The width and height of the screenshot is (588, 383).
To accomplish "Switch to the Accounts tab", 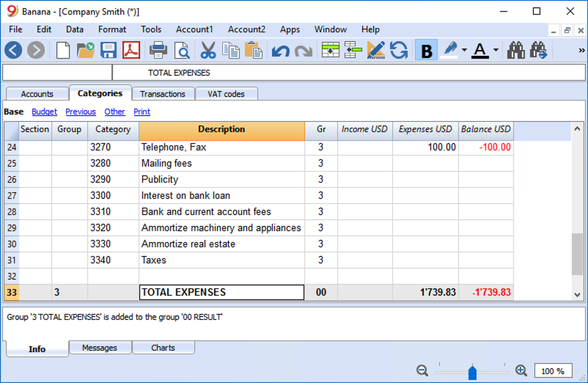I will [x=37, y=94].
